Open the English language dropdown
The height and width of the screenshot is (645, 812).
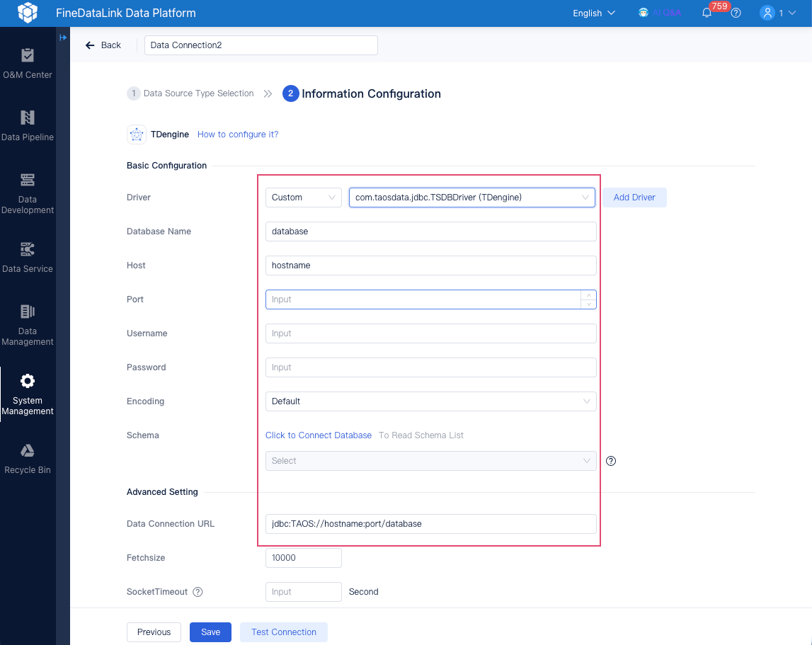coord(593,13)
